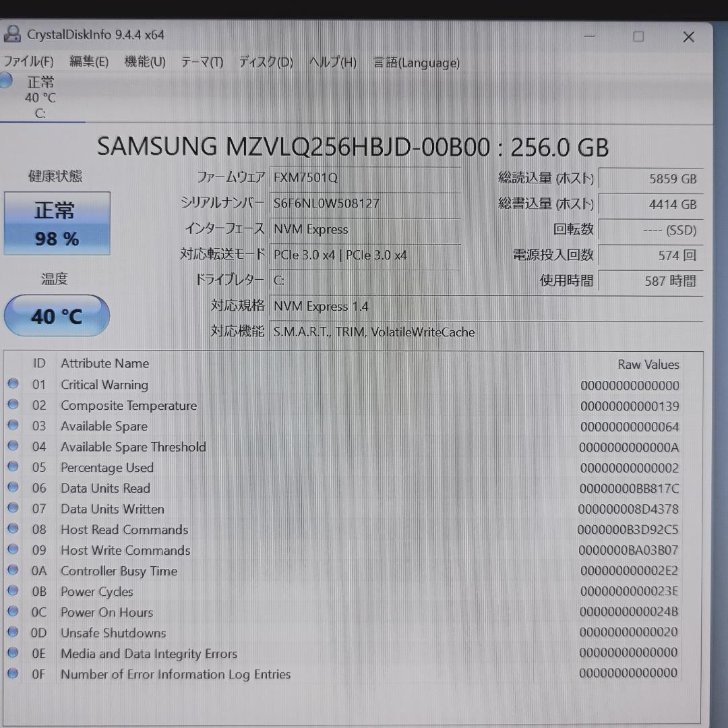Click the Raw Values column header
The image size is (728, 728).
pyautogui.click(x=648, y=365)
